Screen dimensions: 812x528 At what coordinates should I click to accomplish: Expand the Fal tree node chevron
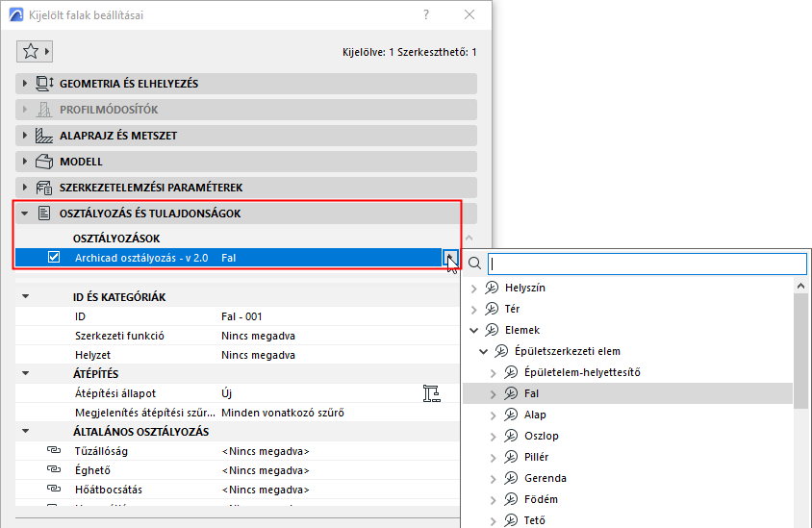click(x=493, y=394)
